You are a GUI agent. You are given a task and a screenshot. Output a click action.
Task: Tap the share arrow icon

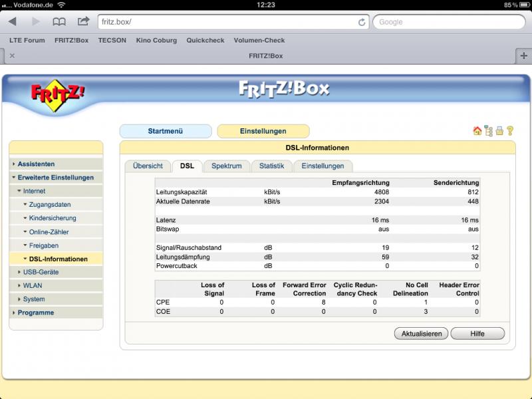point(83,21)
